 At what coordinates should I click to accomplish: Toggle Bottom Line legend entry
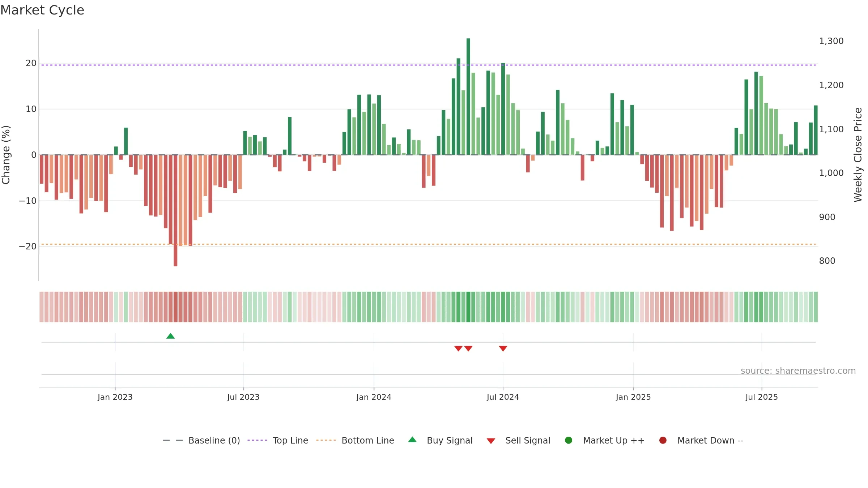coord(355,440)
